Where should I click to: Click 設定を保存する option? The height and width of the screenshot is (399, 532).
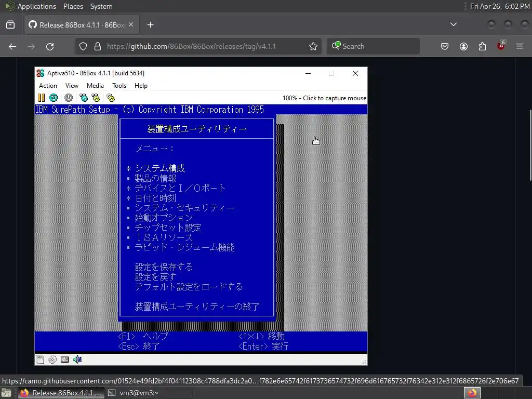pos(164,267)
